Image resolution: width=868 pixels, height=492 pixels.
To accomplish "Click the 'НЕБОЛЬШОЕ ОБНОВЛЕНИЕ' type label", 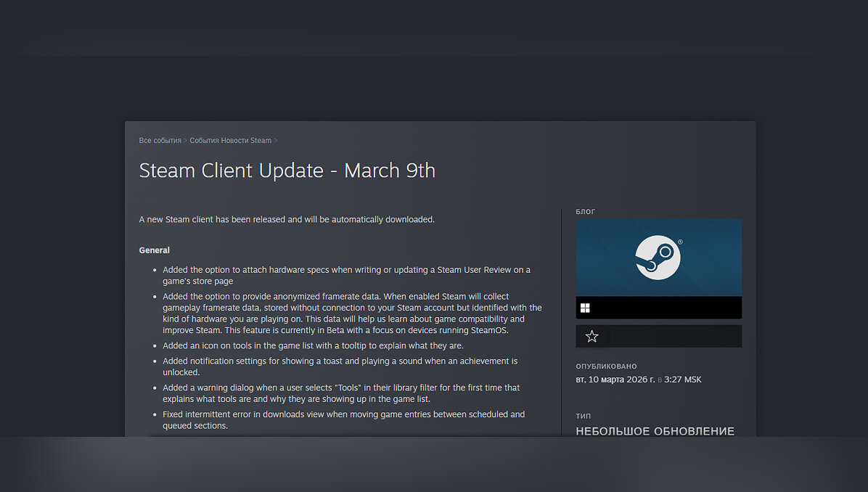I will (x=655, y=431).
